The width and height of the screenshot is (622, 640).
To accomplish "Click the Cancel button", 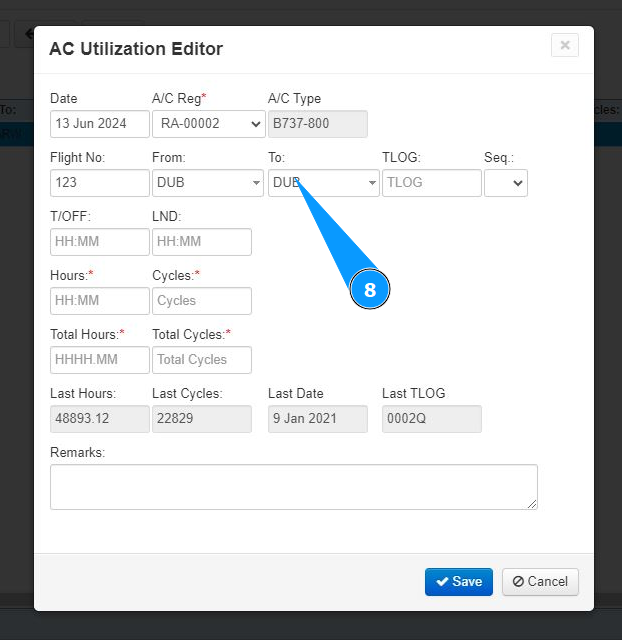I will coord(540,582).
